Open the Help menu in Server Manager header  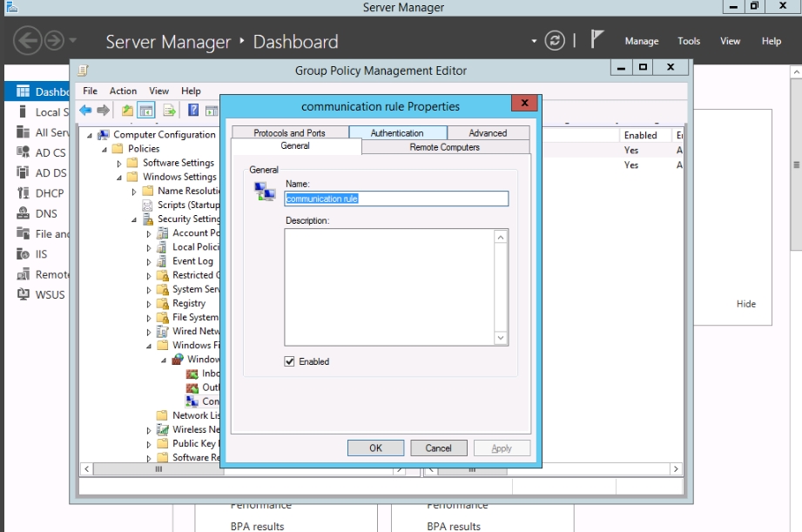(x=771, y=41)
